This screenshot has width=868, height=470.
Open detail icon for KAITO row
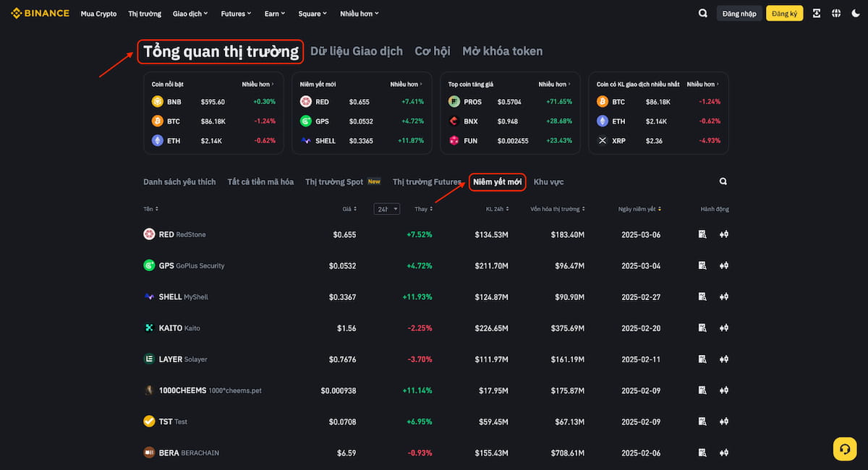[x=702, y=328]
